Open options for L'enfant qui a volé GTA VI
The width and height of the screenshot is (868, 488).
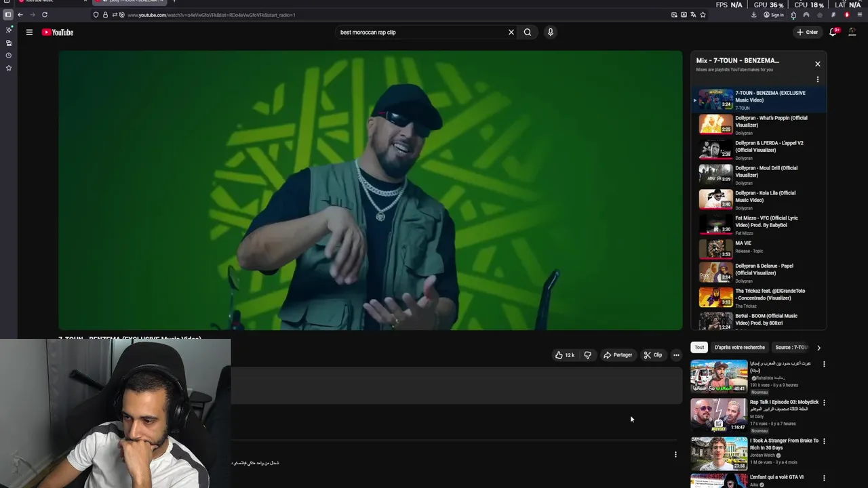click(x=824, y=478)
